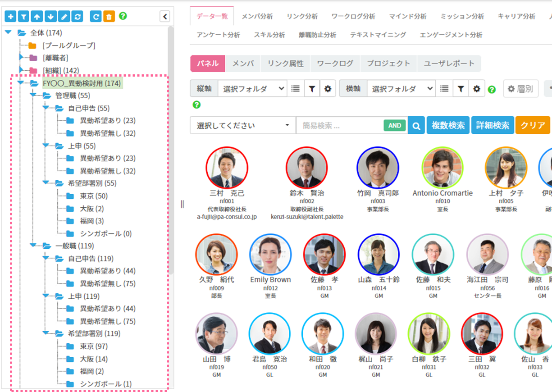Click the folder icon of シンガポール (1)
Screen dimensions: 552x392
click(70, 384)
